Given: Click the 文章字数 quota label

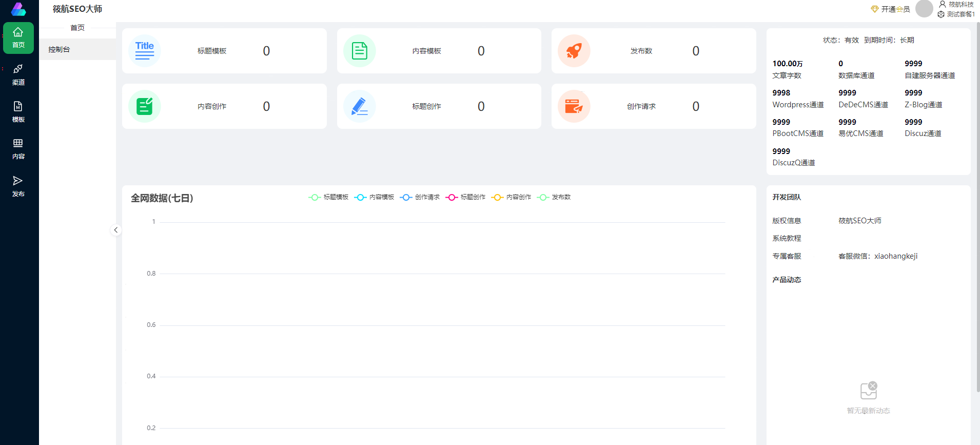Looking at the screenshot, I should click(787, 75).
